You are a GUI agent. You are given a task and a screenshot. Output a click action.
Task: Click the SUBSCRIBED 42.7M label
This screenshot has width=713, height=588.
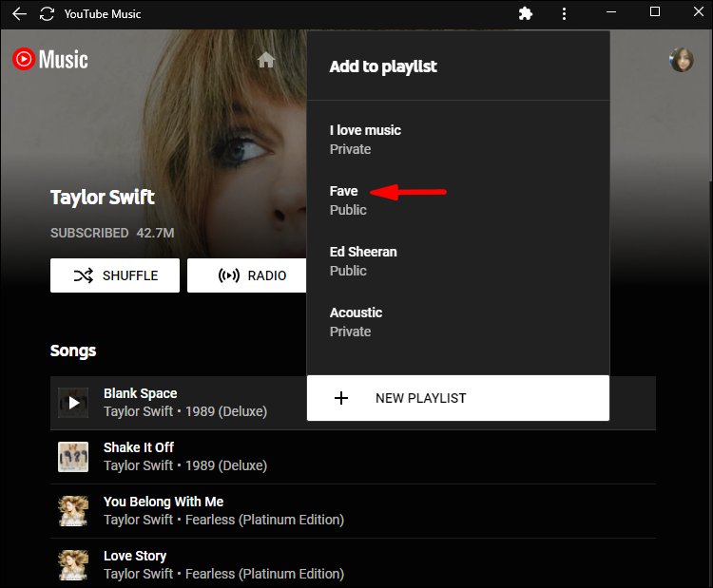(x=112, y=233)
